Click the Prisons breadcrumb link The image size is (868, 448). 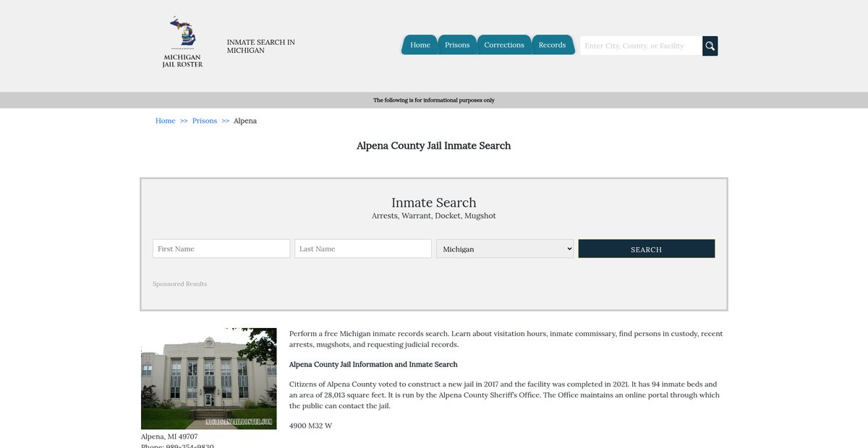205,121
